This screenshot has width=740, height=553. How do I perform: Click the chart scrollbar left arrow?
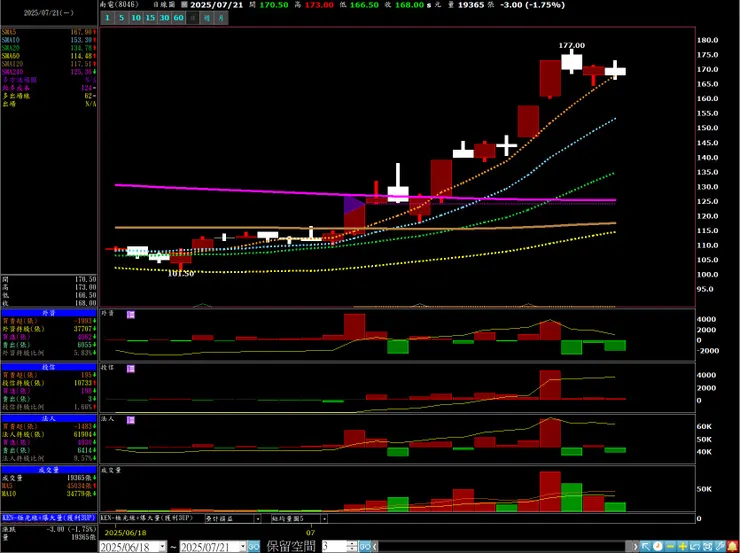point(375,546)
